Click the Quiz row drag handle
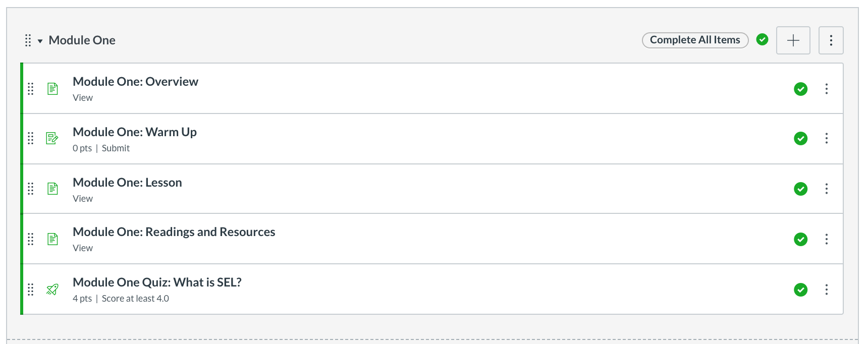This screenshot has width=868, height=344. pos(31,290)
